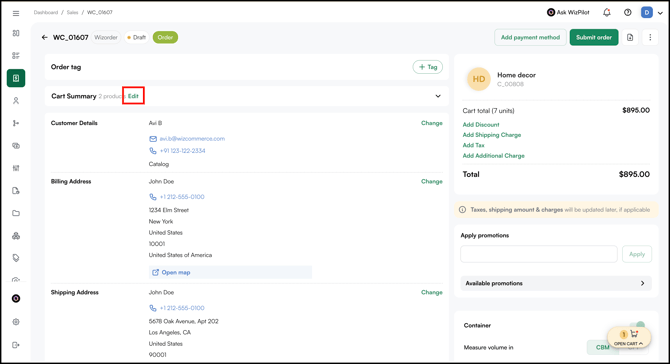Click the info icon in the taxes notice
The image size is (670, 364).
[x=462, y=210]
